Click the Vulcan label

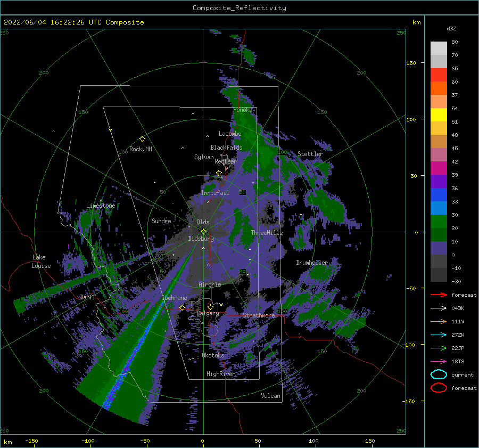coord(270,396)
